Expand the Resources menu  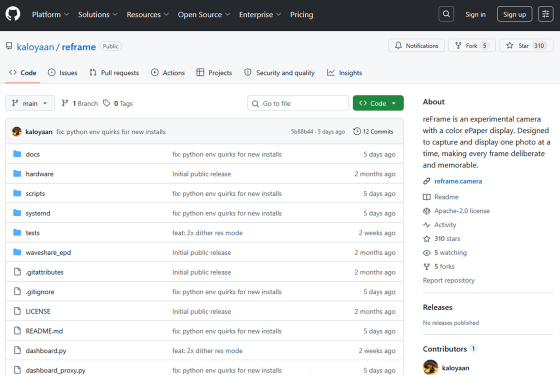tap(147, 15)
